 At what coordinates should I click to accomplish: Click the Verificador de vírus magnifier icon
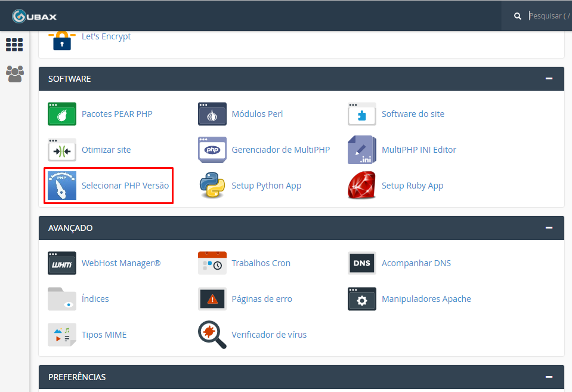(212, 335)
